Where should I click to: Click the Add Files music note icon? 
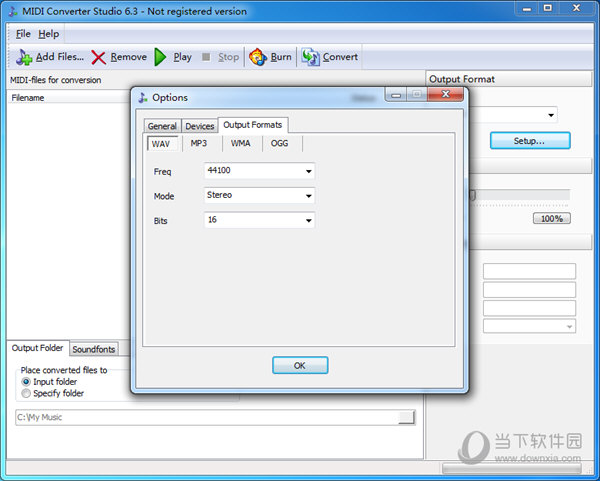[24, 57]
